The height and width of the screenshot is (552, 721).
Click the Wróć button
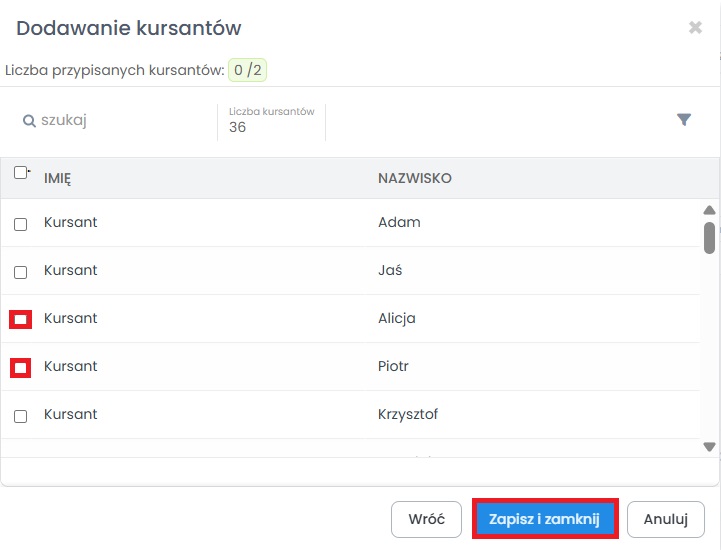[x=426, y=519]
